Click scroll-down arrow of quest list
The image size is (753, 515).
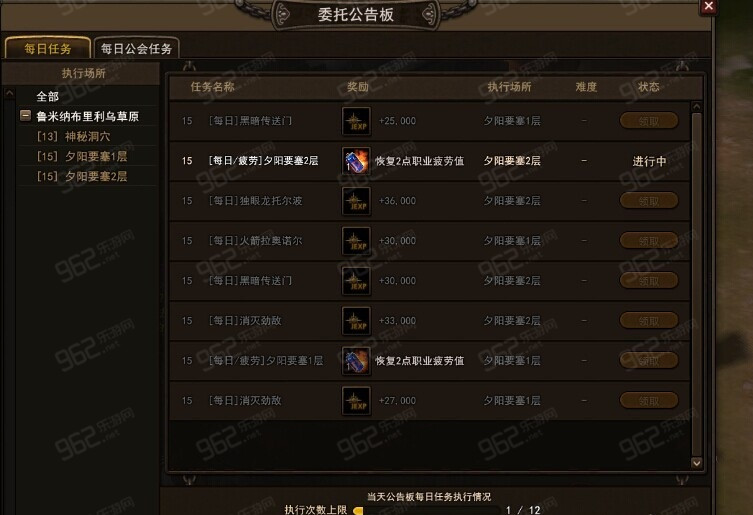(x=696, y=463)
